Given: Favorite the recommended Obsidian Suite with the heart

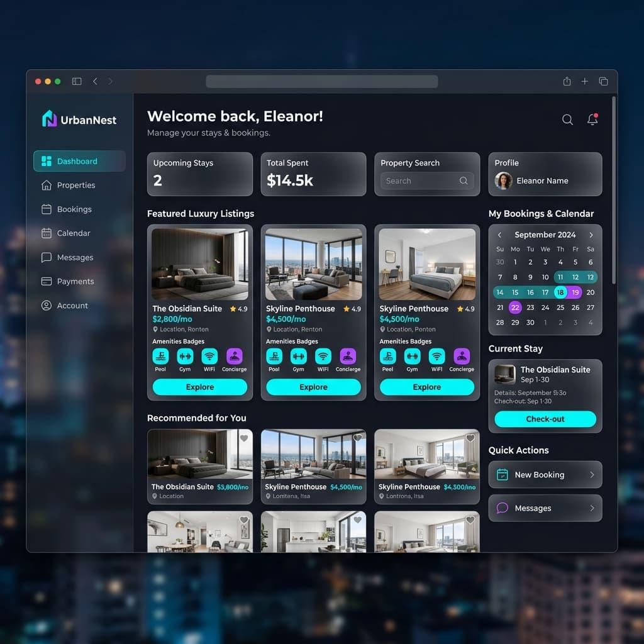Looking at the screenshot, I should [244, 438].
